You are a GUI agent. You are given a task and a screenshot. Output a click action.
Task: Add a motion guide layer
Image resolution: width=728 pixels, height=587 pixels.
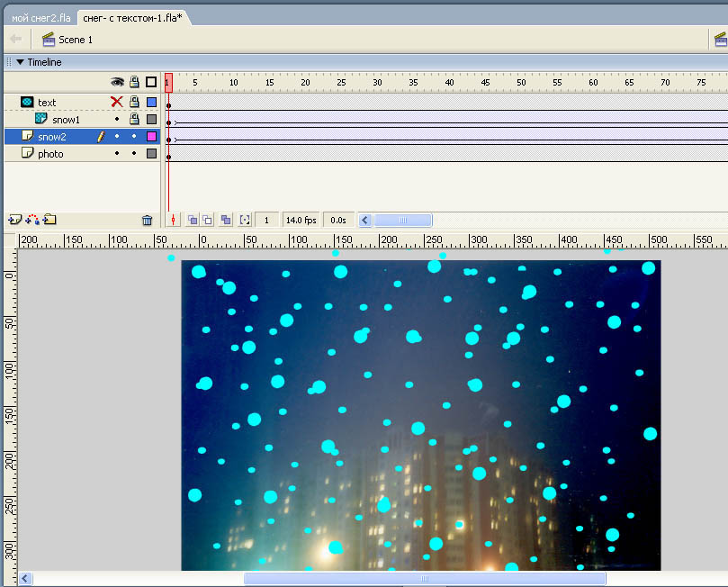32,220
